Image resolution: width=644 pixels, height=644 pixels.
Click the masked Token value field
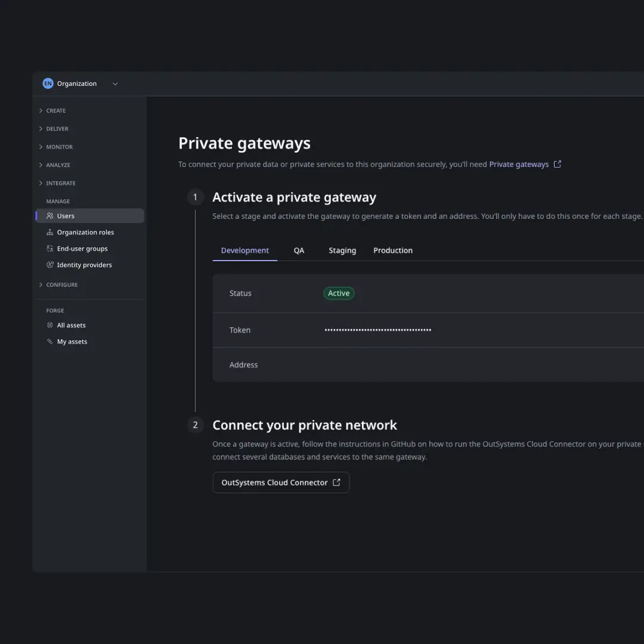point(377,330)
